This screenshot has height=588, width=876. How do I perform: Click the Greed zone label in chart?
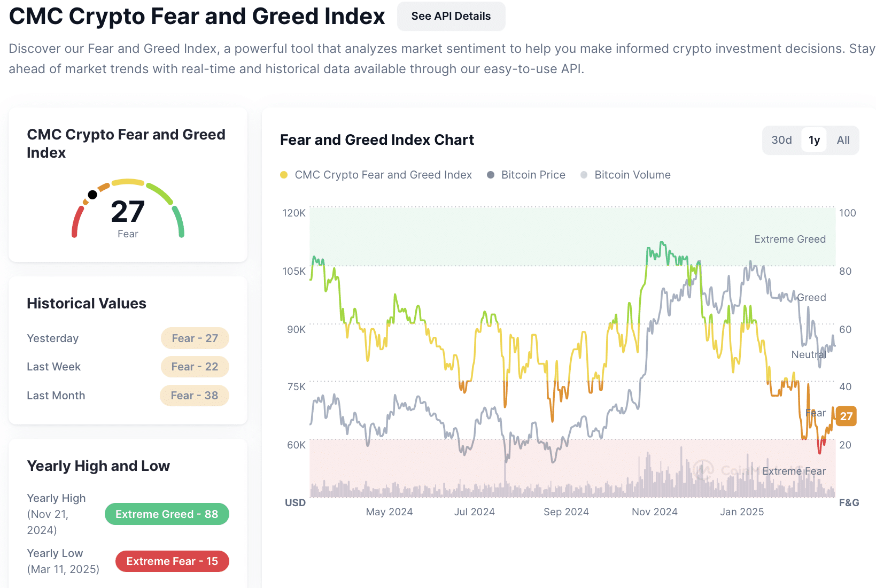(x=811, y=297)
